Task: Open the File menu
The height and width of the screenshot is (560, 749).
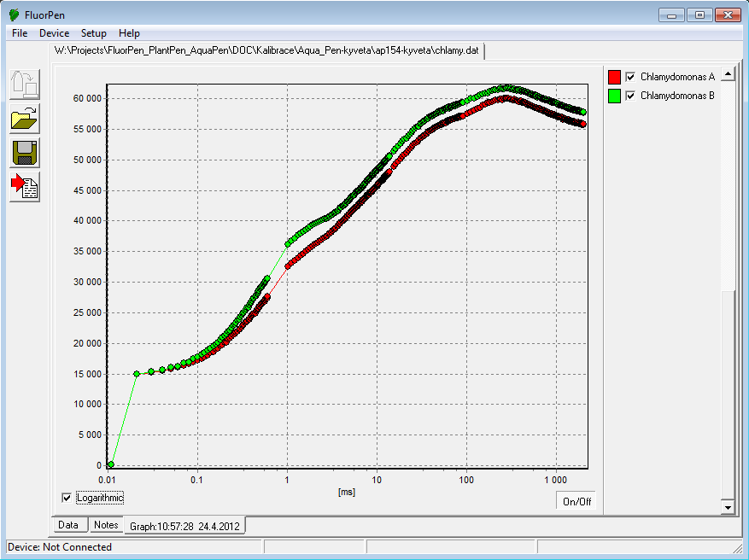Action: coord(20,33)
